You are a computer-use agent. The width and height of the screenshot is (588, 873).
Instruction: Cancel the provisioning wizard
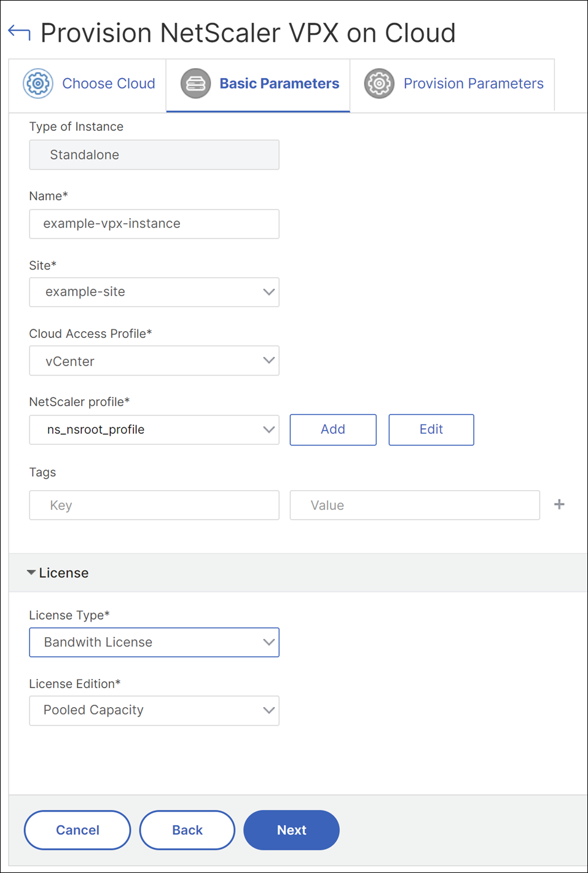(x=77, y=830)
